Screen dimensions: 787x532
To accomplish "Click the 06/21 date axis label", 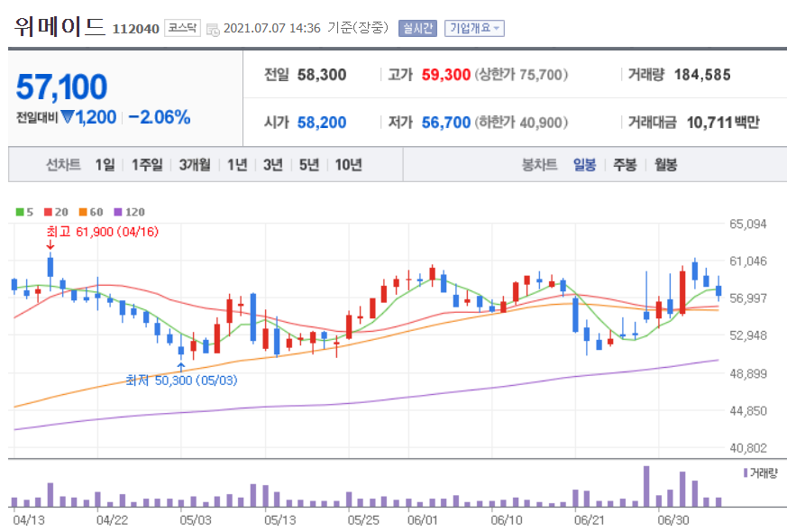I will (590, 520).
